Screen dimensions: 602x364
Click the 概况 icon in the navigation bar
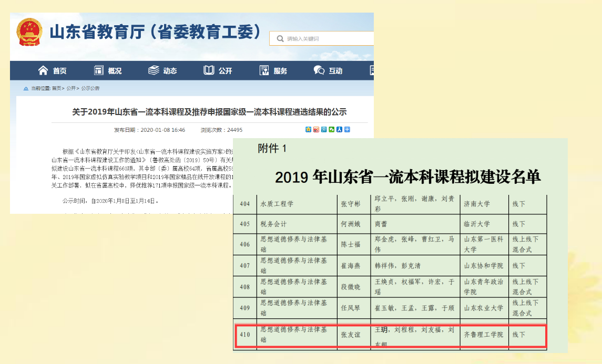tap(99, 70)
